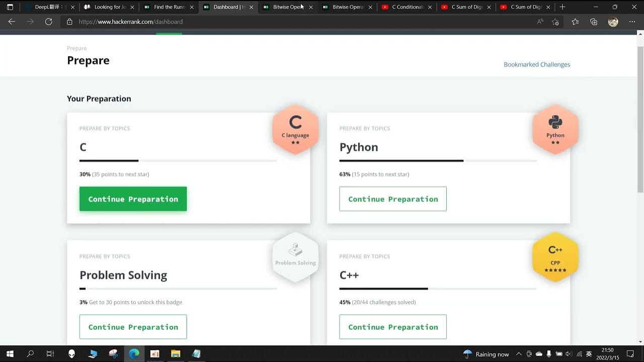Click the Python card title

tap(359, 147)
